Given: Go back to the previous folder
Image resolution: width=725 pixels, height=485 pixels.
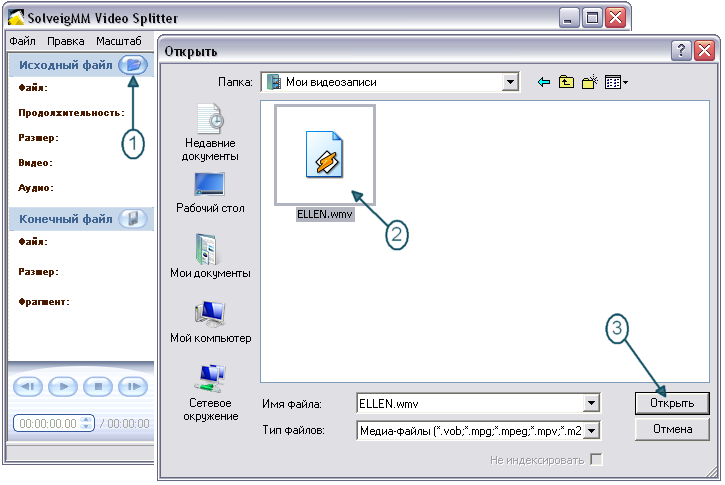Looking at the screenshot, I should click(x=544, y=82).
